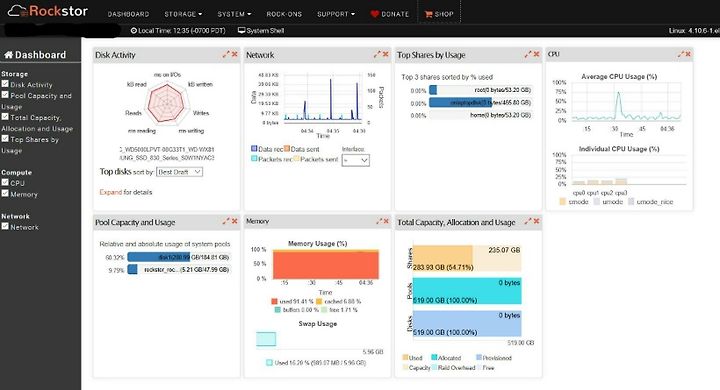
Task: Click the Shares capacity bar
Action: tap(467, 258)
